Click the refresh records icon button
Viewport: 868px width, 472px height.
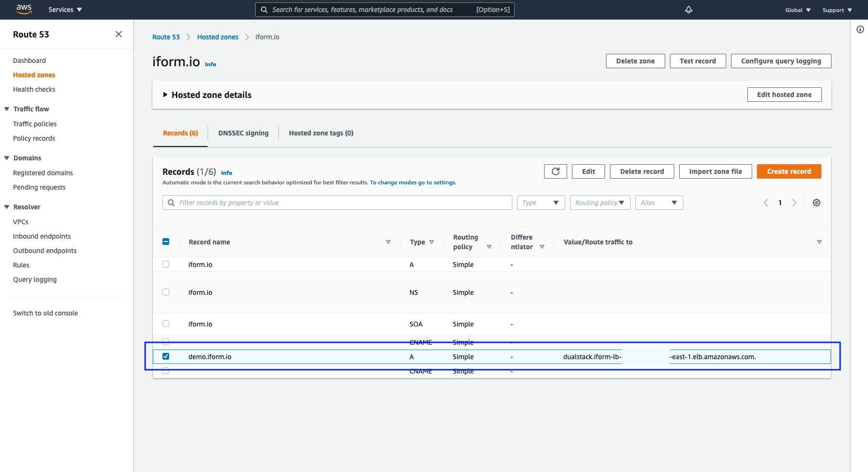pyautogui.click(x=556, y=171)
